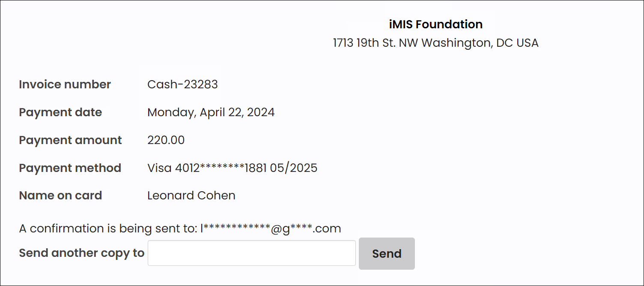Screen dimensions: 644x286
Task: Click the Invoice number label
Action: tap(65, 84)
